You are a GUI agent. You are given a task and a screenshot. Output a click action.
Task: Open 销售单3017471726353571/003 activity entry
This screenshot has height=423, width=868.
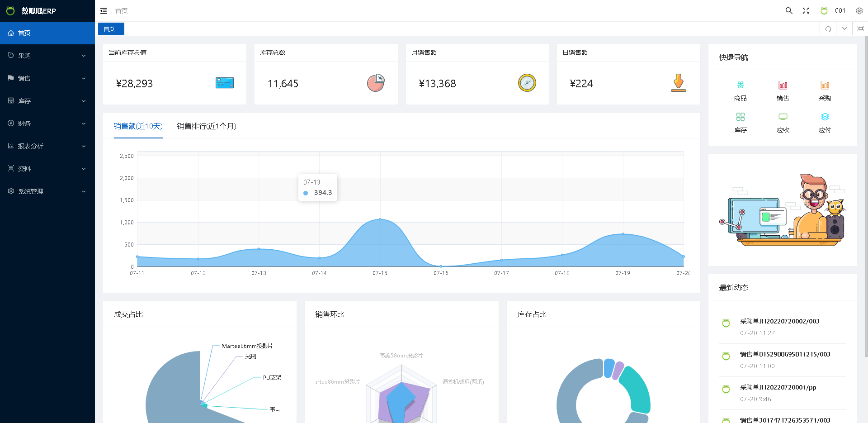pos(785,420)
